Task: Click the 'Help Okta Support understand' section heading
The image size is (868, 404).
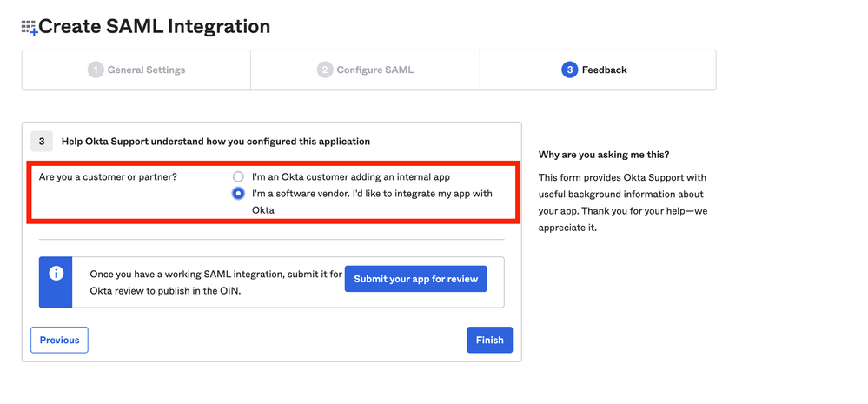Action: (215, 142)
